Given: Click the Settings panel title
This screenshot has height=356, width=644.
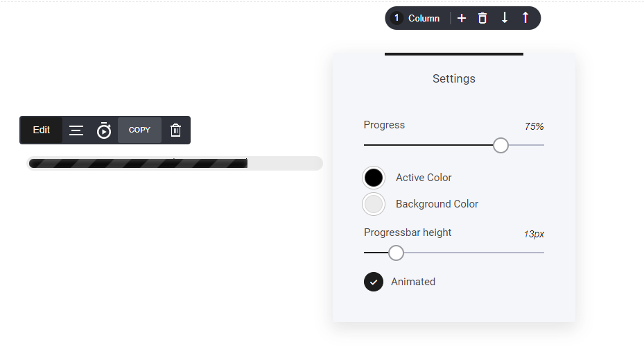Looking at the screenshot, I should tap(454, 78).
